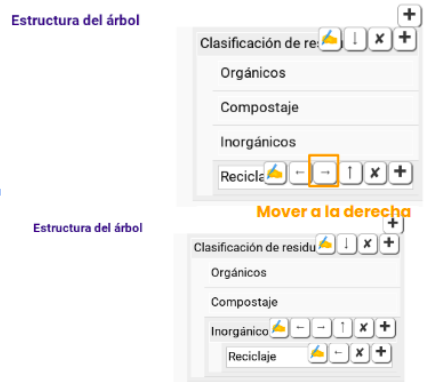Click the plus icon on upper Clasificación row
Screen dimensions: 435x382
[x=405, y=38]
